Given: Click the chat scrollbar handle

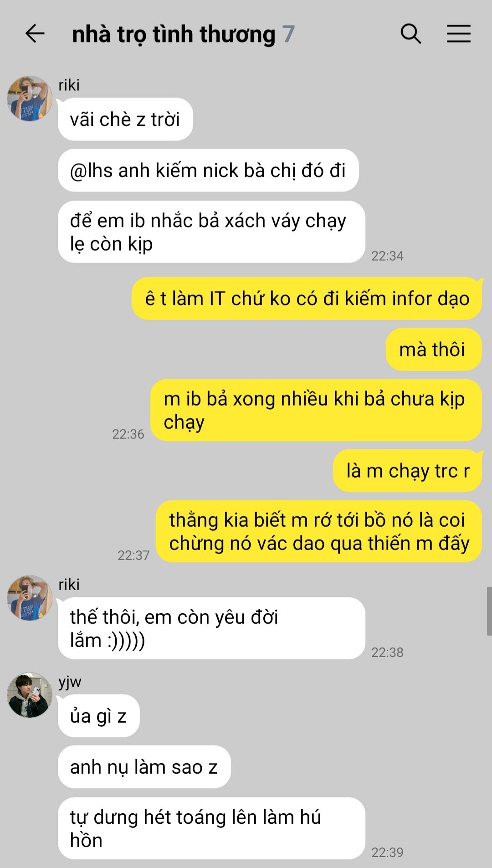Looking at the screenshot, I should coord(489,611).
